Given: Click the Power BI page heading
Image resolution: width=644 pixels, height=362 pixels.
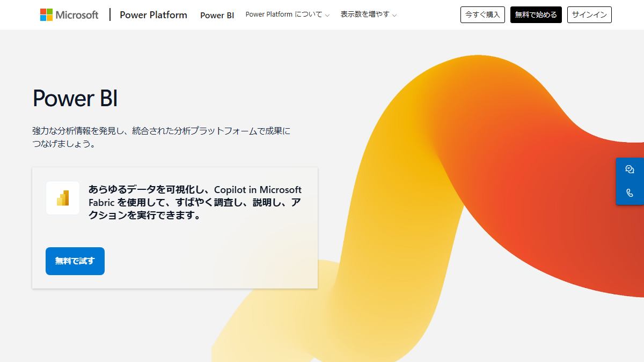Looking at the screenshot, I should 75,99.
